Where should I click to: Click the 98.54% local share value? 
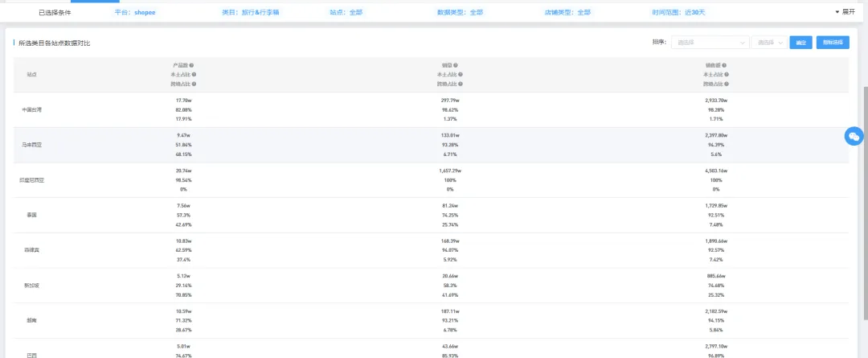[184, 180]
